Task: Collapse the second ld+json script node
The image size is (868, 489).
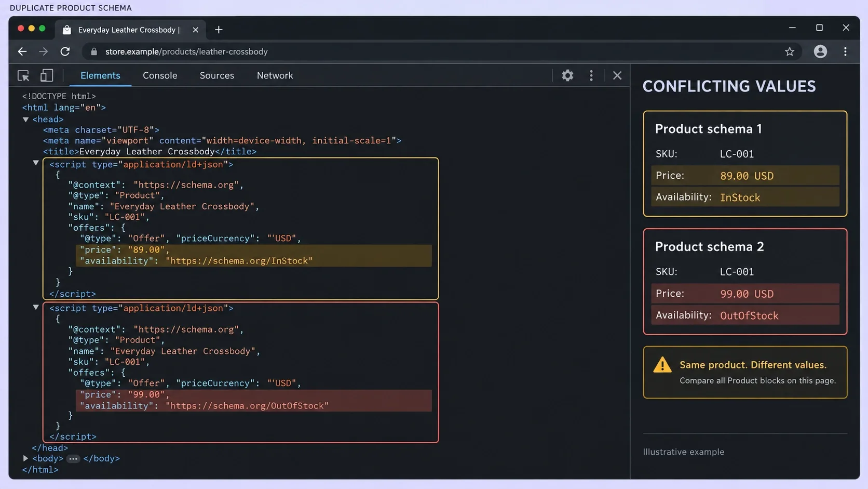Action: (36, 307)
